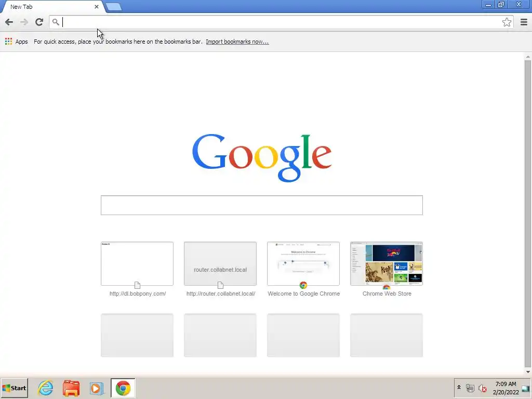Open the Chrome Web Store thumbnail

pos(387,263)
